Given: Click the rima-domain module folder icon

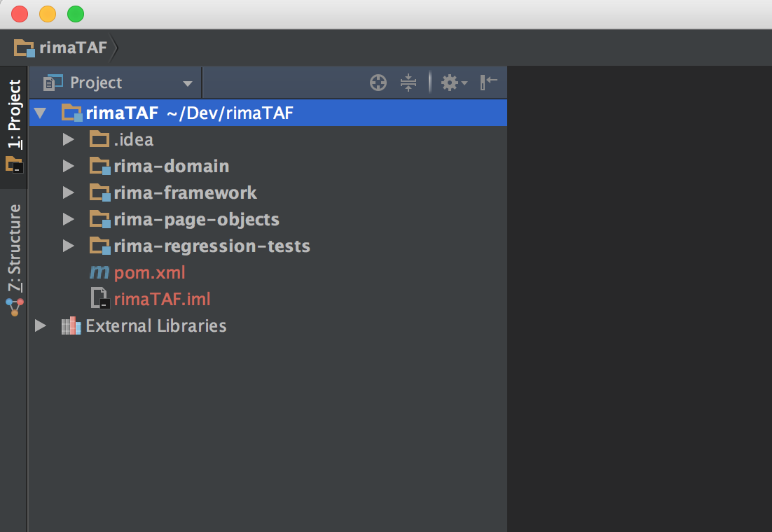Looking at the screenshot, I should (x=100, y=166).
